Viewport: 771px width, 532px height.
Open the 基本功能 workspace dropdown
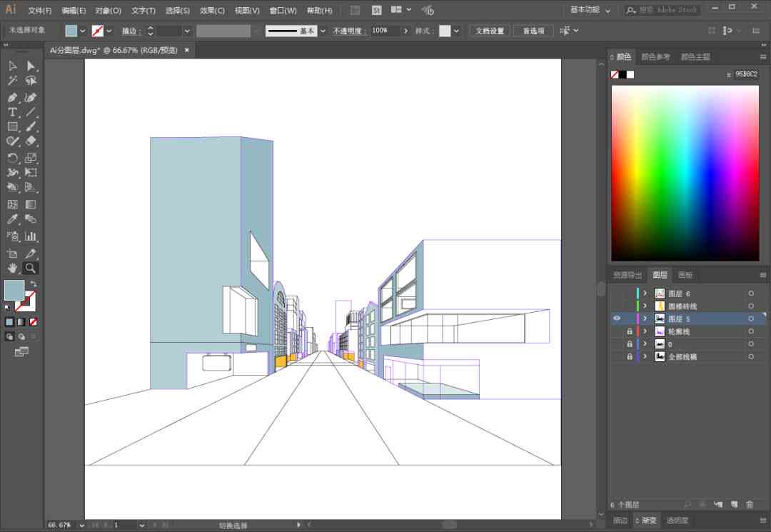pos(590,10)
